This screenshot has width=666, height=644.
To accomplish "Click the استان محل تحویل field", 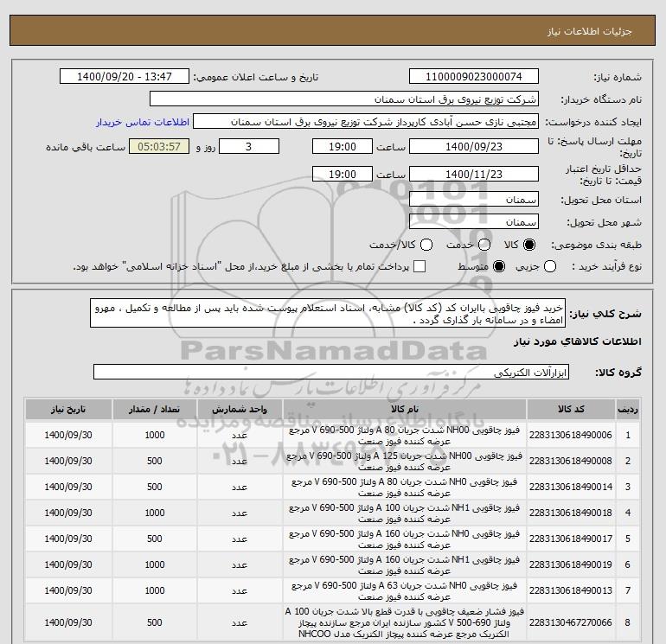I will [474, 200].
